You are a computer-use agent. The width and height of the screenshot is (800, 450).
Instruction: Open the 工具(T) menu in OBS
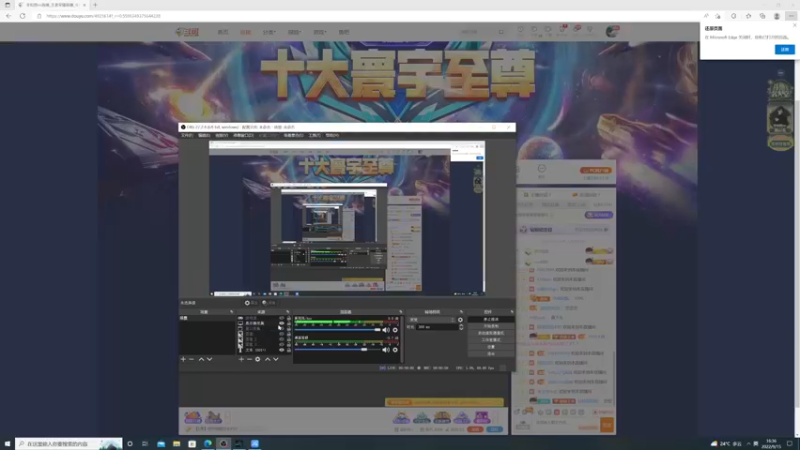(314, 135)
